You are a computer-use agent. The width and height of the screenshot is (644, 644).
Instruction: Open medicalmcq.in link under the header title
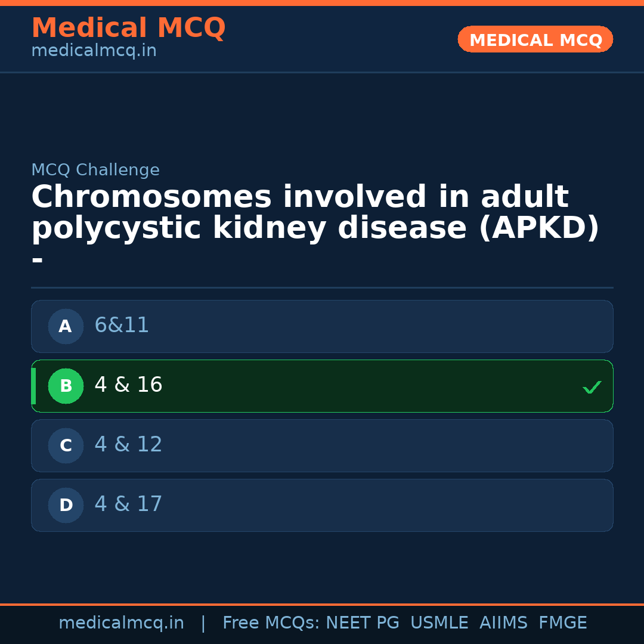[x=94, y=51]
